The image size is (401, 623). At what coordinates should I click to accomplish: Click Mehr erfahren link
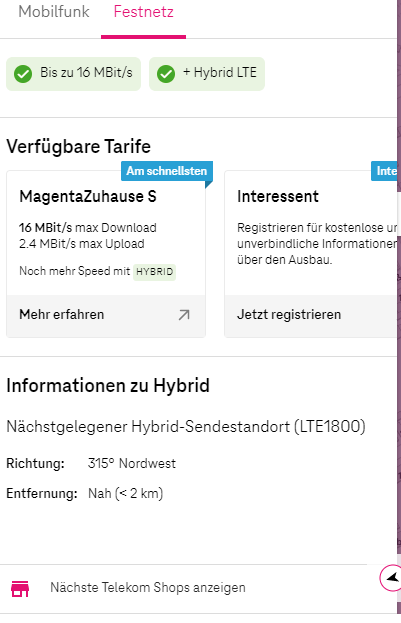point(62,315)
